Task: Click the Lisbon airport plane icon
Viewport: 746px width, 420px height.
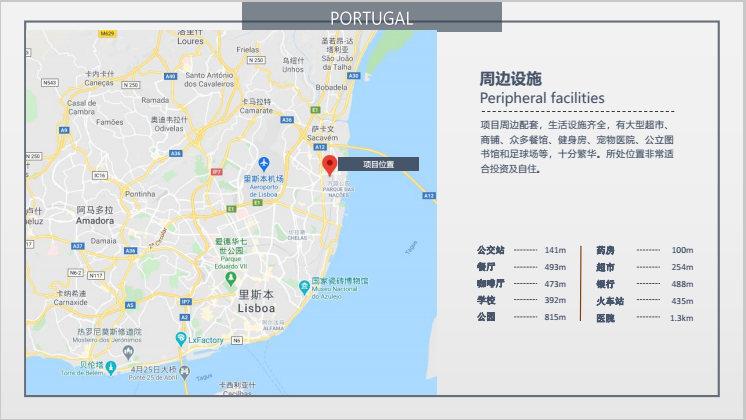Action: 264,163
